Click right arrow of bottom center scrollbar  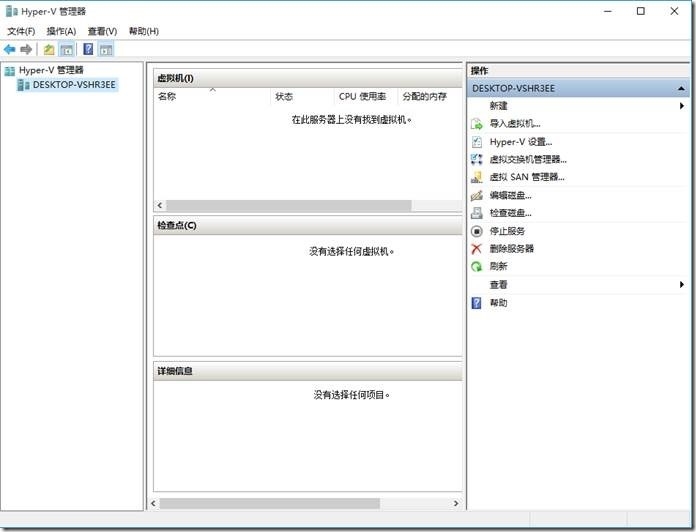tap(456, 504)
